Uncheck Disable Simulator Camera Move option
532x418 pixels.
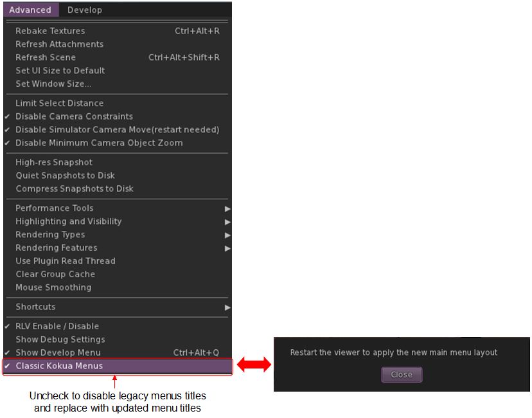tap(117, 130)
